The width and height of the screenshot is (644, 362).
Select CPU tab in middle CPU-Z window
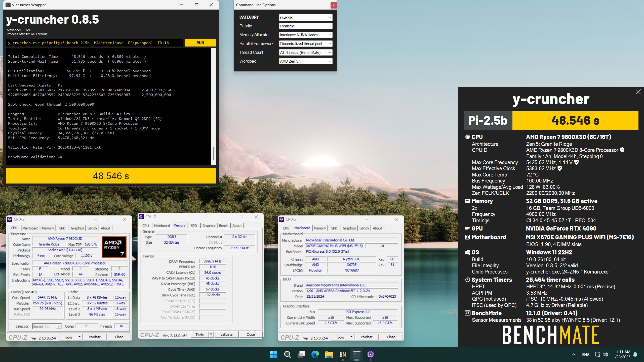click(x=145, y=226)
